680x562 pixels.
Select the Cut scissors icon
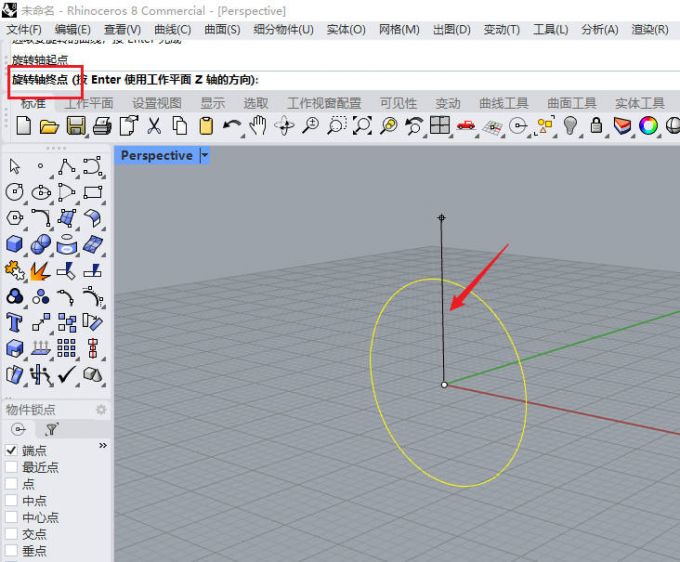(x=154, y=126)
